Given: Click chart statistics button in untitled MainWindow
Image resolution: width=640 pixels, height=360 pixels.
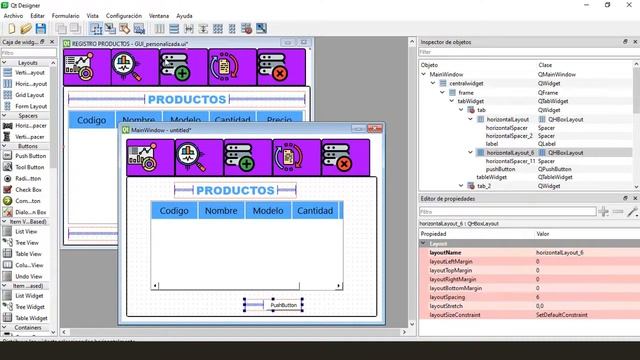Looking at the screenshot, I should tap(151, 158).
